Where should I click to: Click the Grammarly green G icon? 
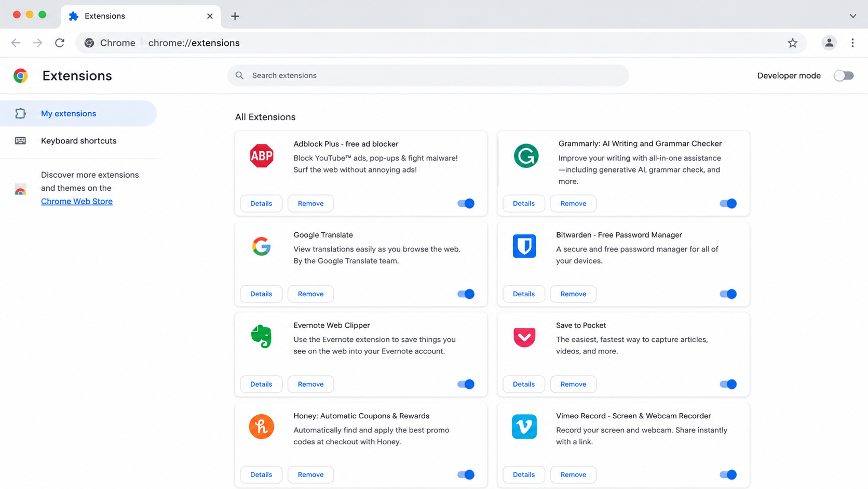tap(526, 156)
